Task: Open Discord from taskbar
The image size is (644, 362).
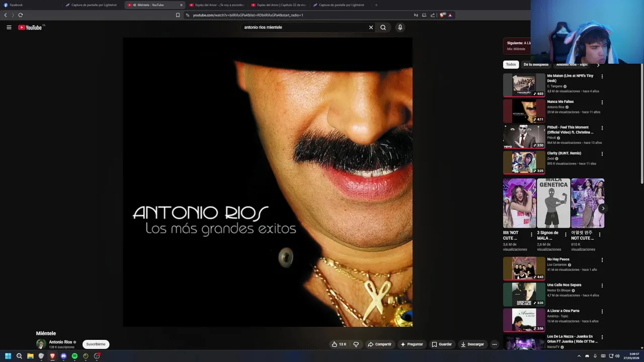Action: pyautogui.click(x=63, y=356)
